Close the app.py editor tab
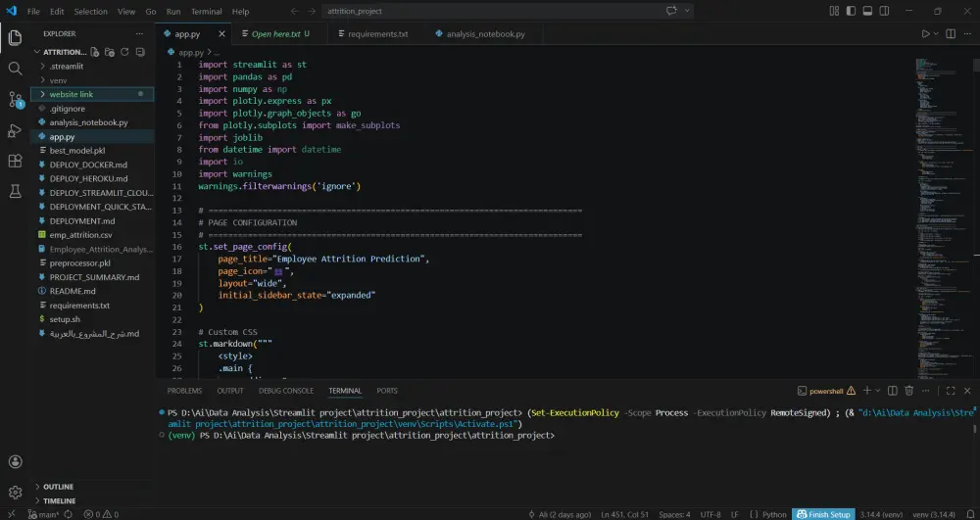980x520 pixels. [x=221, y=33]
